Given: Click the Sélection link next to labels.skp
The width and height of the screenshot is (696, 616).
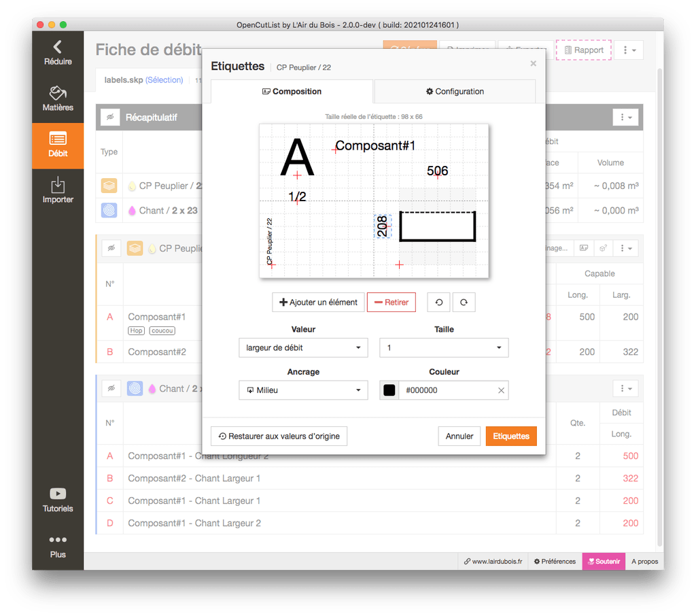Looking at the screenshot, I should (164, 80).
